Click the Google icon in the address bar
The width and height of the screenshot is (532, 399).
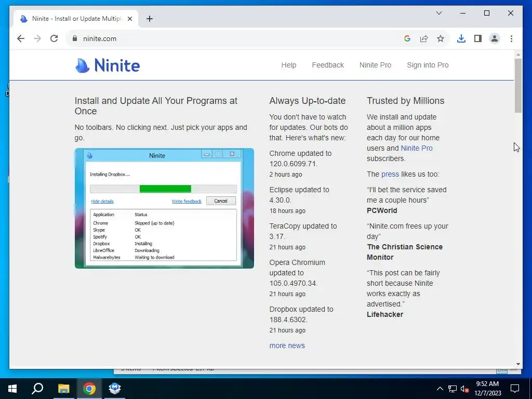pos(407,38)
